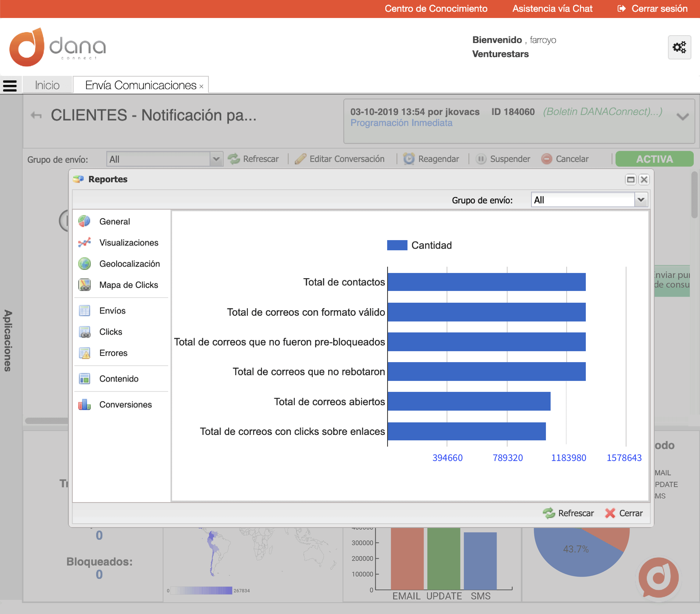Click the Reagendar clock icon
Image resolution: width=700 pixels, height=614 pixels.
click(409, 159)
